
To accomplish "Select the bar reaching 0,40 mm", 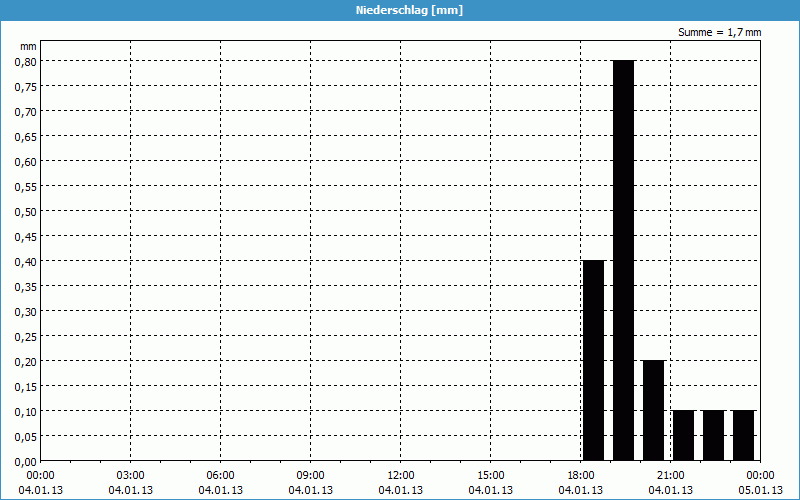I will coord(593,360).
